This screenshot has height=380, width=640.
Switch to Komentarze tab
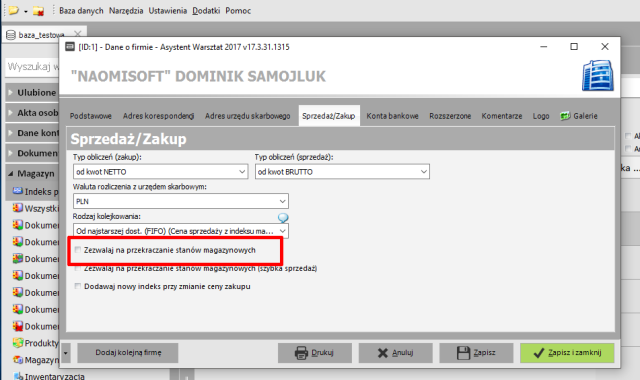tap(502, 116)
